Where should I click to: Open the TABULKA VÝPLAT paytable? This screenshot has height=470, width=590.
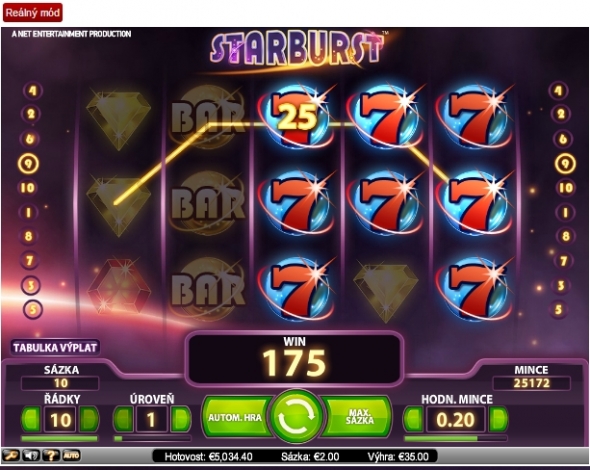coord(55,347)
